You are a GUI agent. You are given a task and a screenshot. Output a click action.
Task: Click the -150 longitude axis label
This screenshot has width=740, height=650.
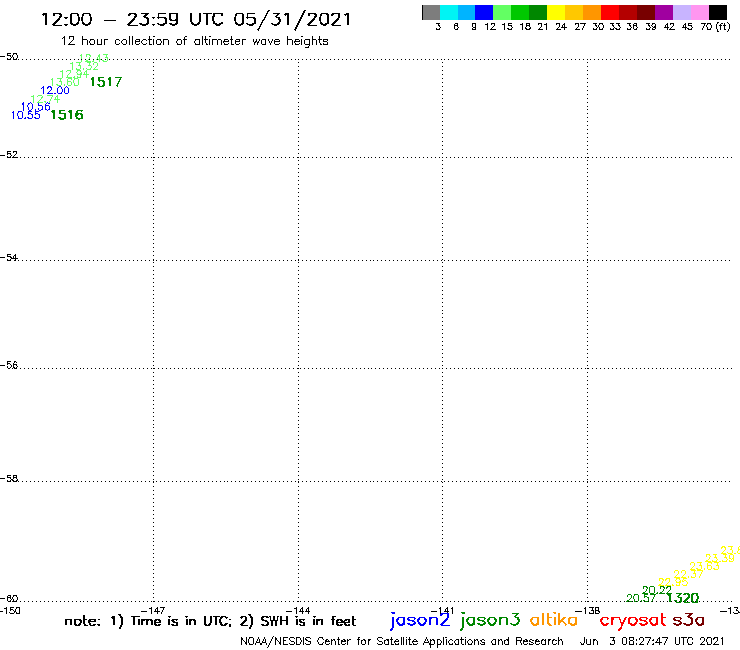(10, 611)
